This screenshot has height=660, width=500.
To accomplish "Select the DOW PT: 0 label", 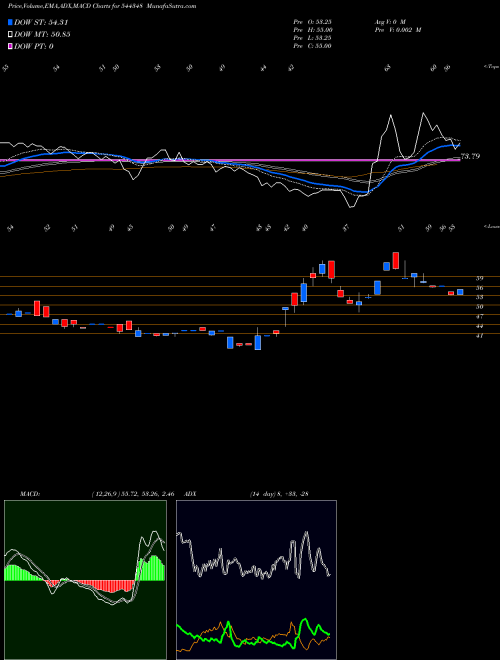I will (x=34, y=46).
